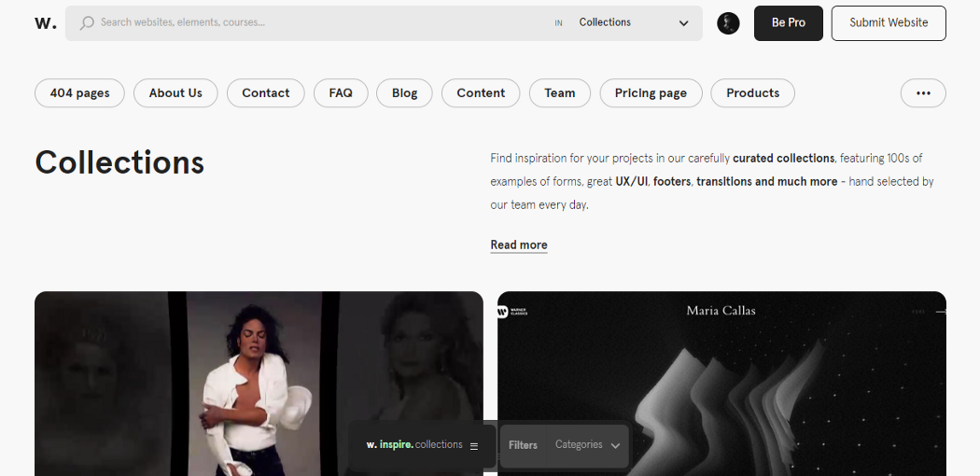Open the Michael Jackson collection thumbnail
The width and height of the screenshot is (980, 476).
click(259, 384)
